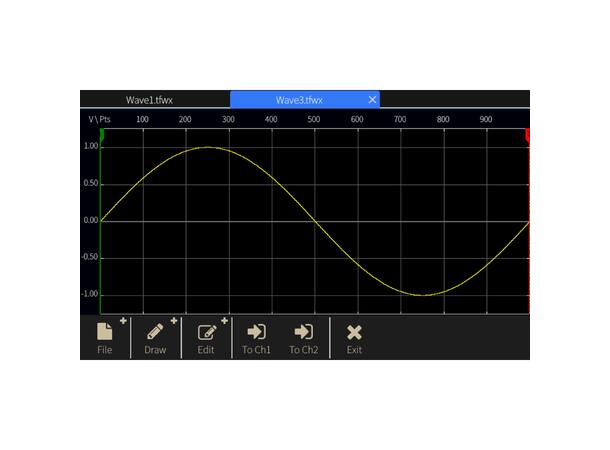The image size is (610, 450).
Task: Click the V\Pts axis header label
Action: 99,120
